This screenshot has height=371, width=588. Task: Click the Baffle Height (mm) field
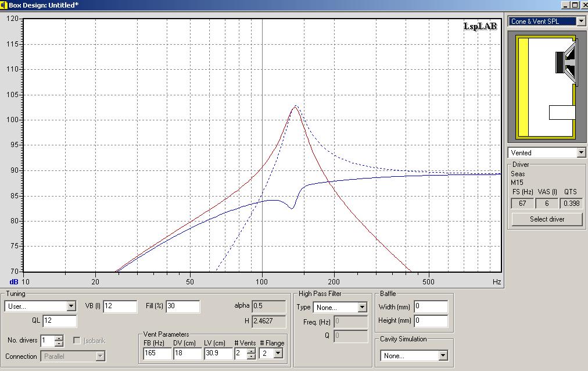tap(431, 320)
